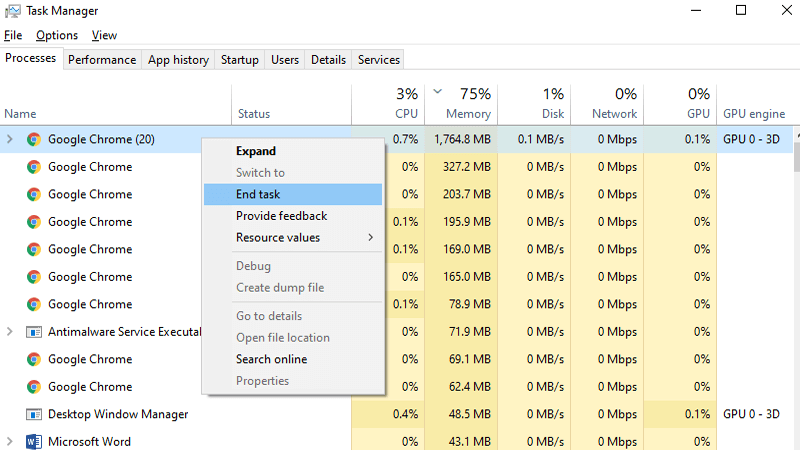Viewport: 800px width, 450px height.
Task: Click the 0.1 MB/s disk value
Action: 541,139
